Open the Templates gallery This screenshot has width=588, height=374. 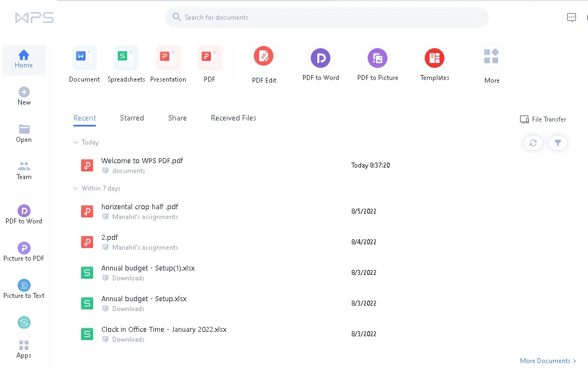tap(435, 65)
